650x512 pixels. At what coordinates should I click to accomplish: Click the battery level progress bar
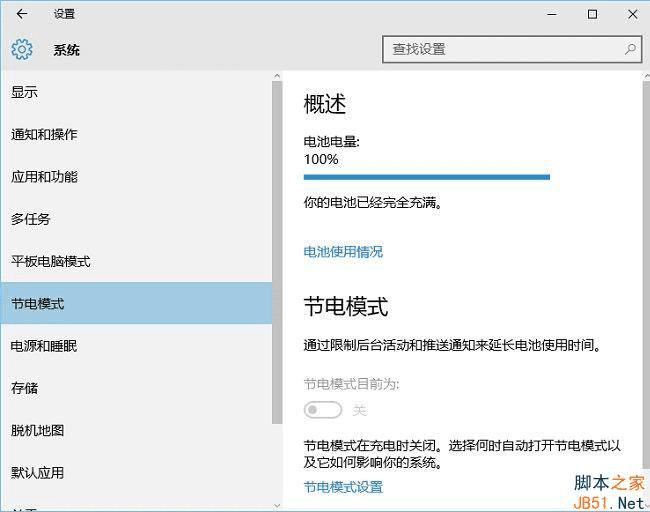427,177
